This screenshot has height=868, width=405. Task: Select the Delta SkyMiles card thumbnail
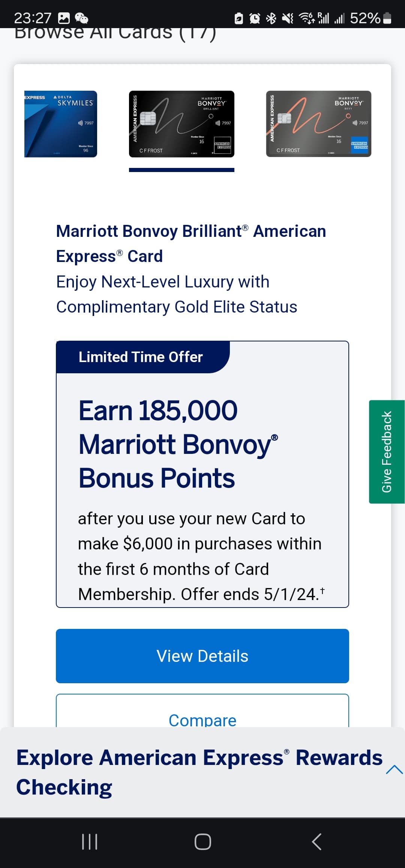point(61,124)
